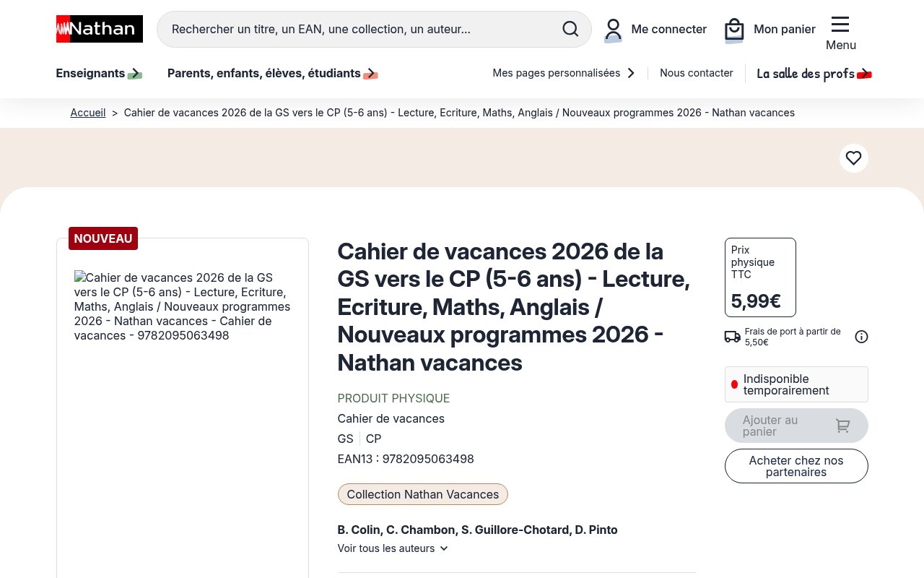The width and height of the screenshot is (924, 578).
Task: Click the GS level label
Action: [x=346, y=439]
